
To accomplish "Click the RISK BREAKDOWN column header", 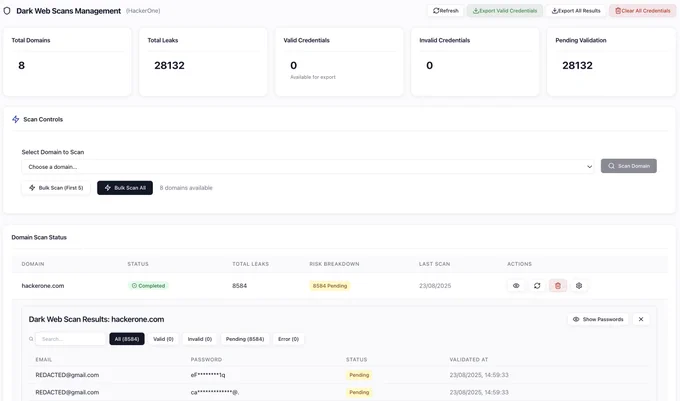I will coord(334,264).
